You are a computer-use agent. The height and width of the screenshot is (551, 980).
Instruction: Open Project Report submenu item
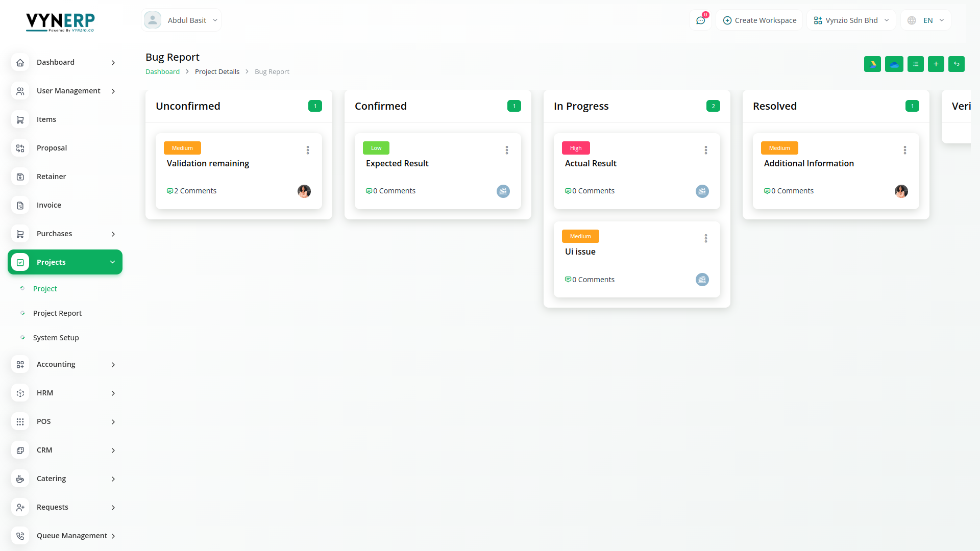click(57, 313)
